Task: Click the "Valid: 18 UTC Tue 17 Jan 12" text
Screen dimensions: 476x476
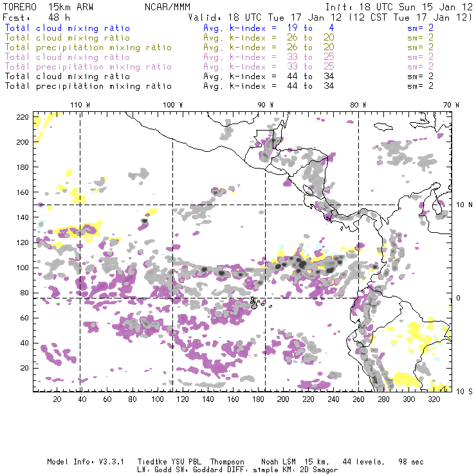Action: point(265,17)
